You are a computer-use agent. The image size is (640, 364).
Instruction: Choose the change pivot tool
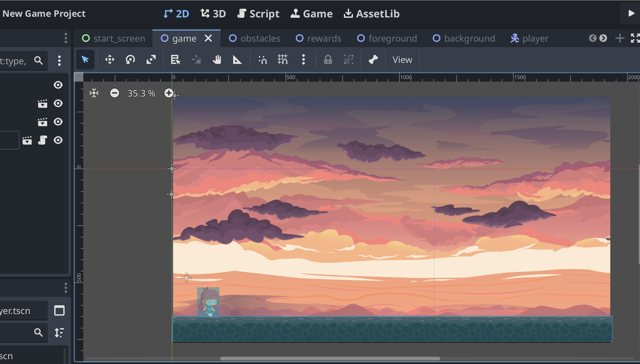tap(196, 60)
